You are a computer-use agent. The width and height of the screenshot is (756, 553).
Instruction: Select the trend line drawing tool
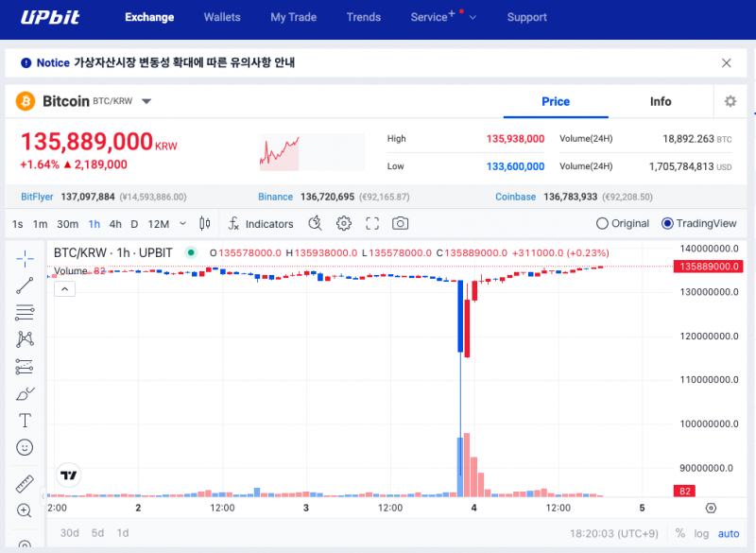25,285
